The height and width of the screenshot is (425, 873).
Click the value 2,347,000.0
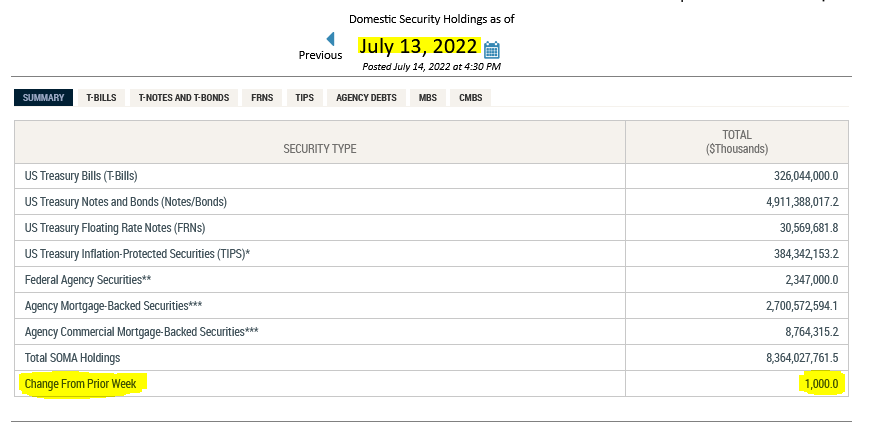(812, 280)
